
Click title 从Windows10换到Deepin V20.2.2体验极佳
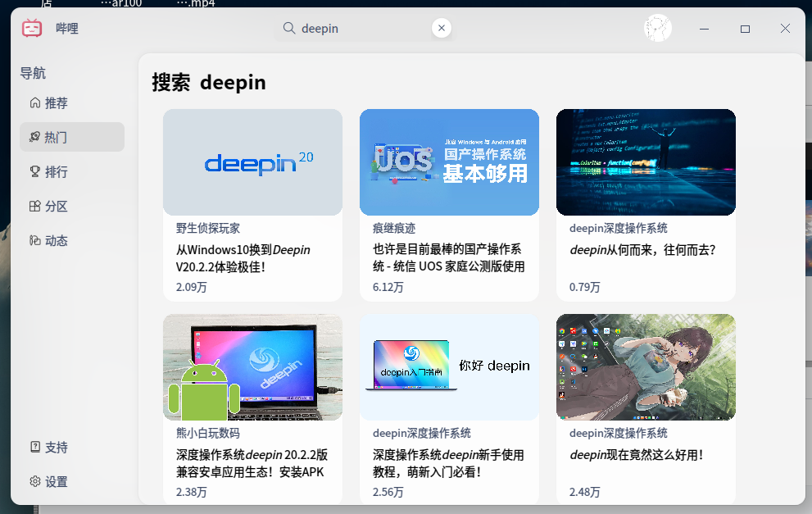pos(243,258)
